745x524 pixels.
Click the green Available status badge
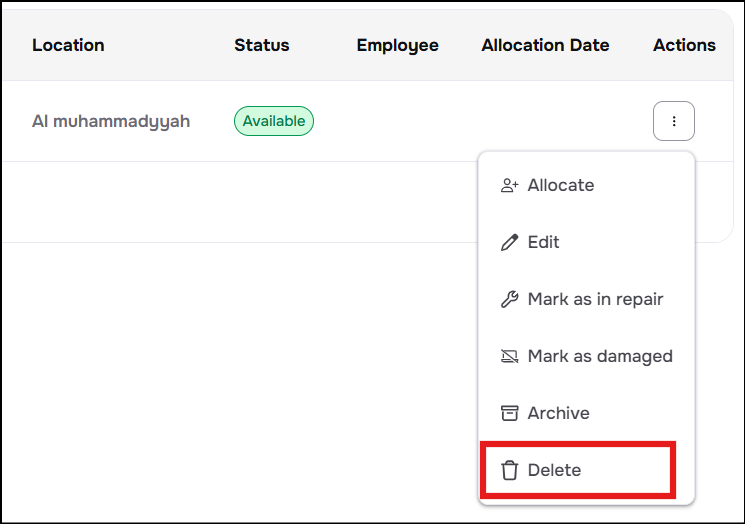(274, 121)
